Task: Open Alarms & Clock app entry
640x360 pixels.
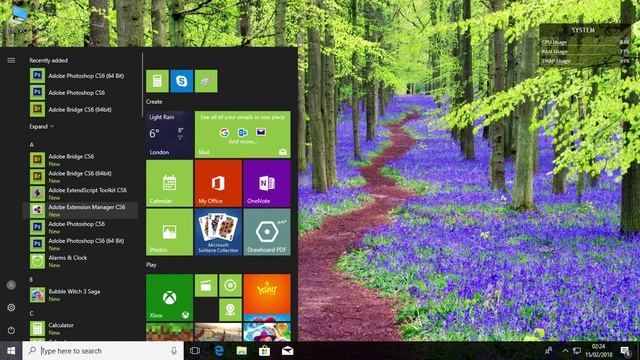Action: click(80, 261)
